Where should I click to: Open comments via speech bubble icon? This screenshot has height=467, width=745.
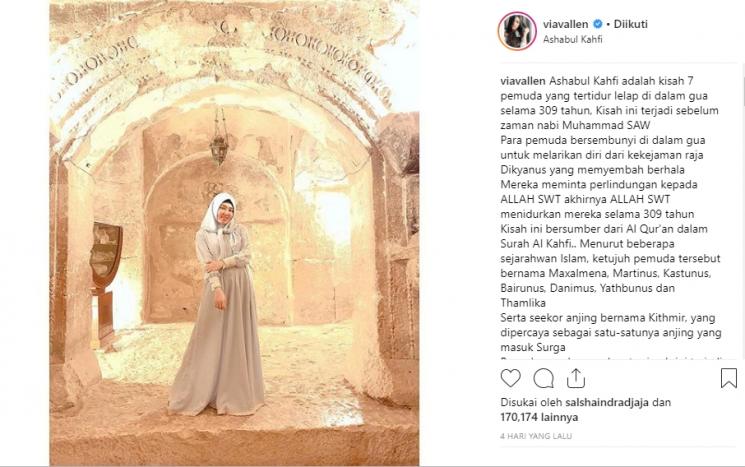(x=543, y=378)
